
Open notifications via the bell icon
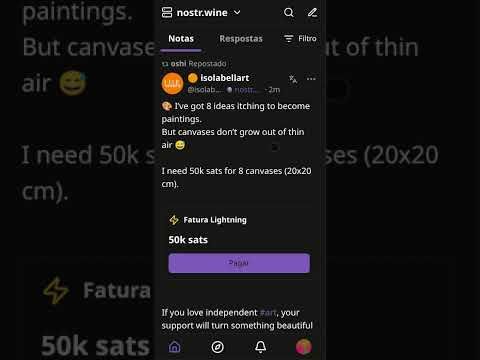(260, 347)
